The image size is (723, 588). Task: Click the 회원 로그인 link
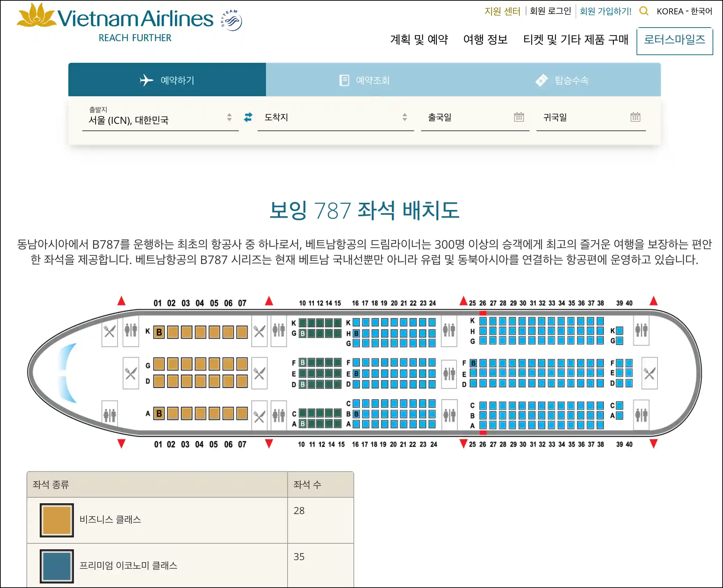click(x=550, y=12)
